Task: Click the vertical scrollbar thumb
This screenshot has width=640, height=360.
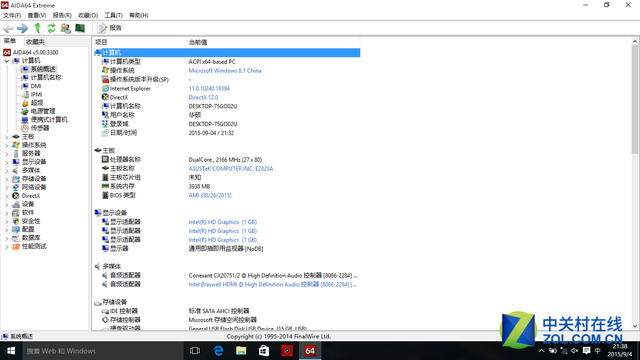Action: coord(635,99)
